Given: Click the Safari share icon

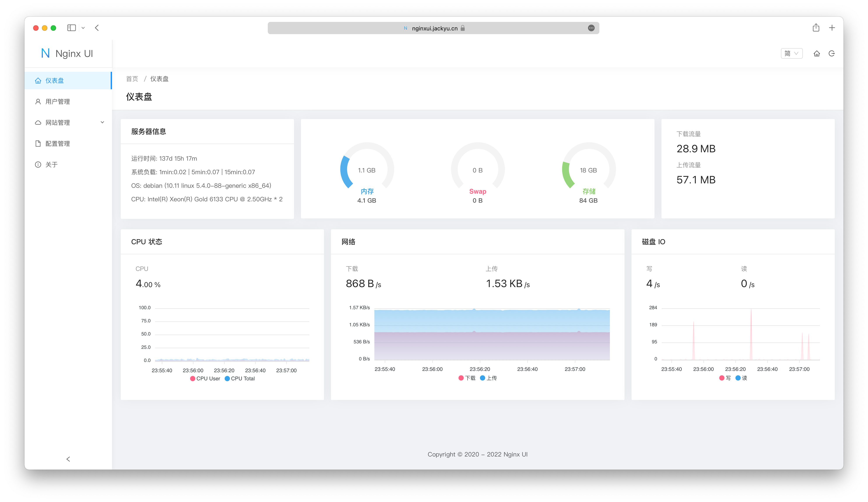Looking at the screenshot, I should click(x=816, y=28).
